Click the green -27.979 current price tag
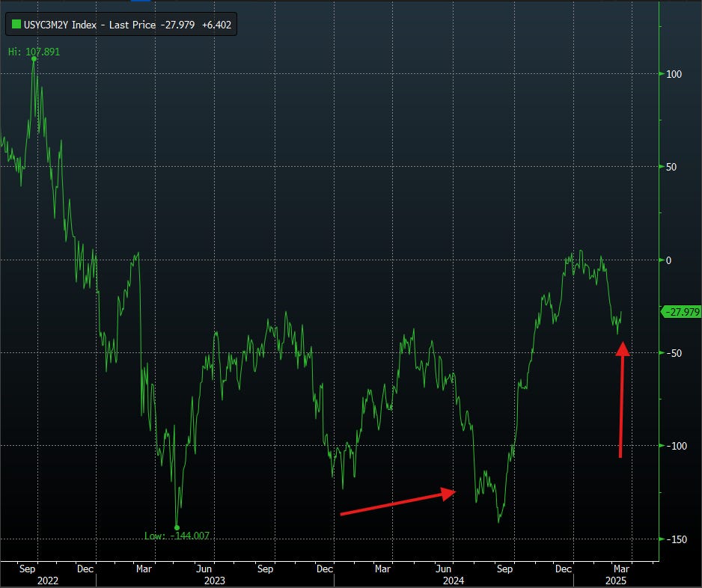The image size is (702, 588). [681, 312]
